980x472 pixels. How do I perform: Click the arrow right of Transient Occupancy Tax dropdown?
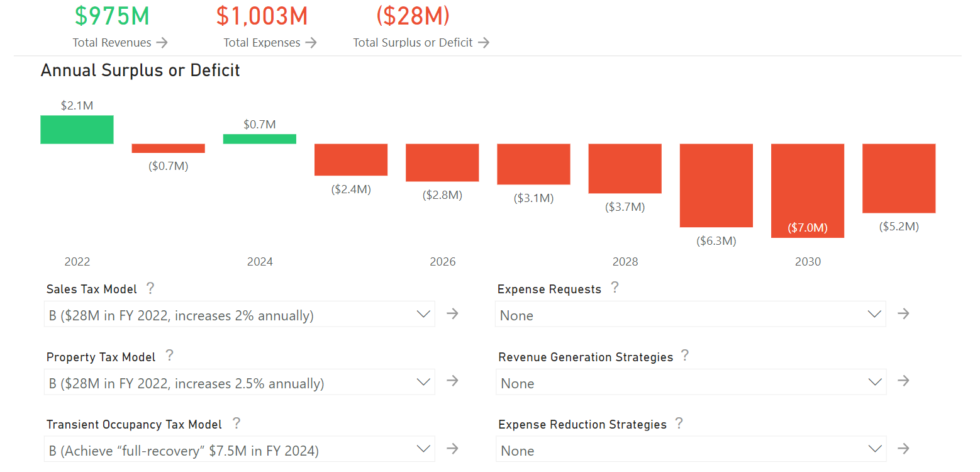pyautogui.click(x=452, y=449)
